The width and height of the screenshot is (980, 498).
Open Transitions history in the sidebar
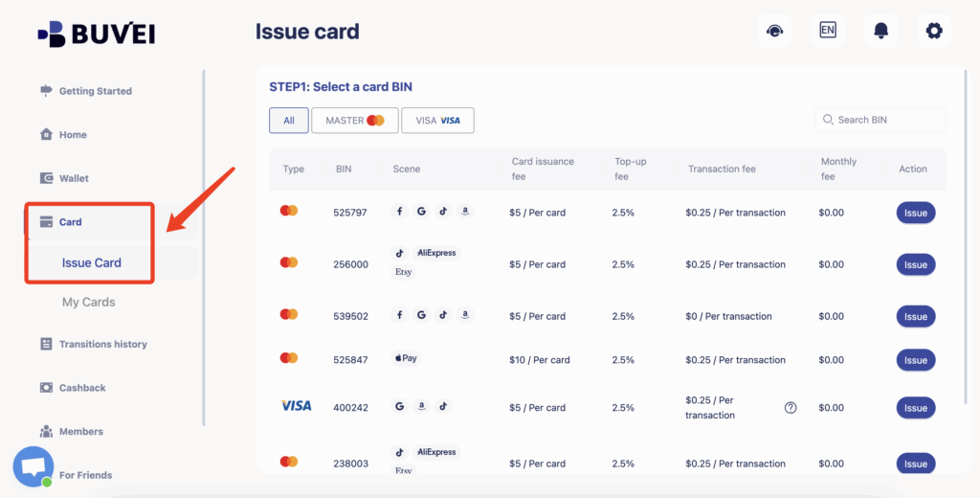[102, 344]
